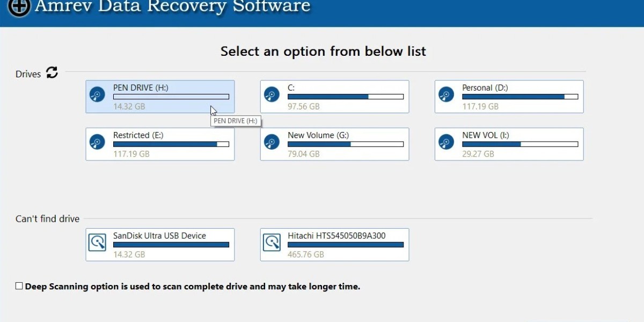The width and height of the screenshot is (644, 322).
Task: Refresh the drives list
Action: click(51, 73)
